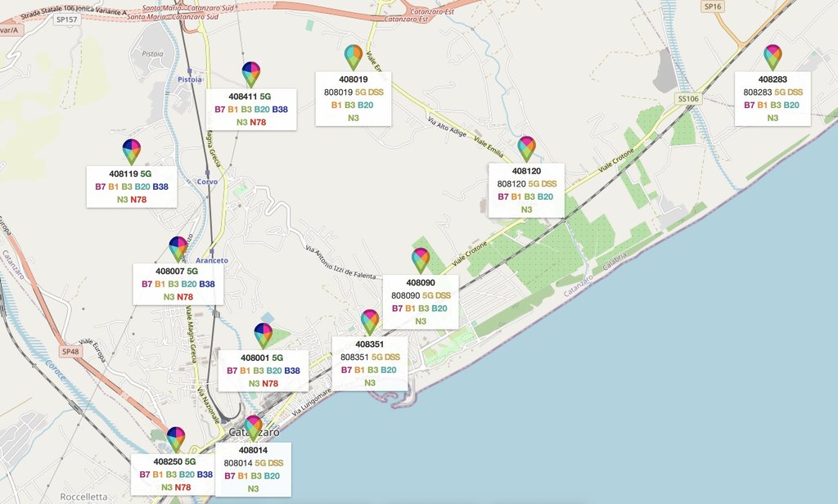
Task: Click the SS106 road shield
Action: click(688, 99)
